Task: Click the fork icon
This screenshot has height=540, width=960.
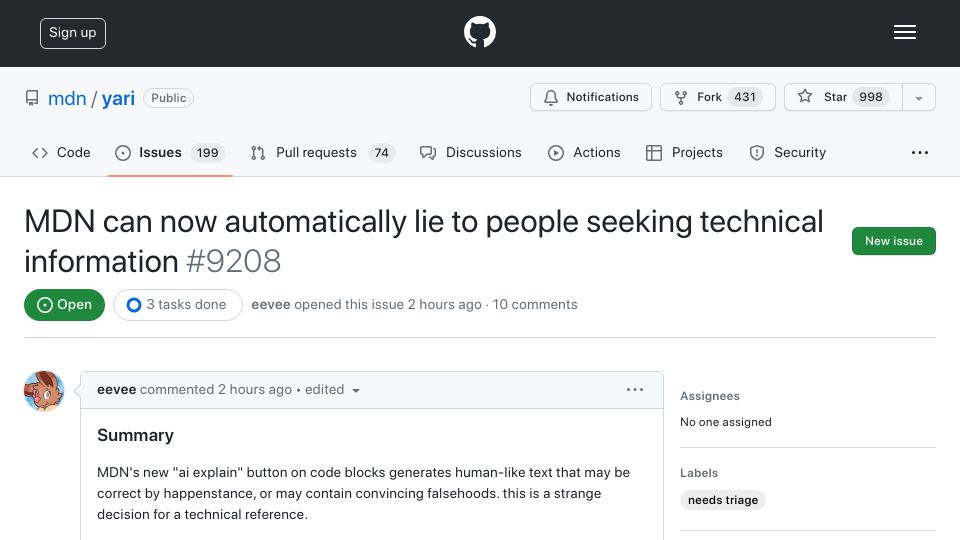Action: (x=680, y=97)
